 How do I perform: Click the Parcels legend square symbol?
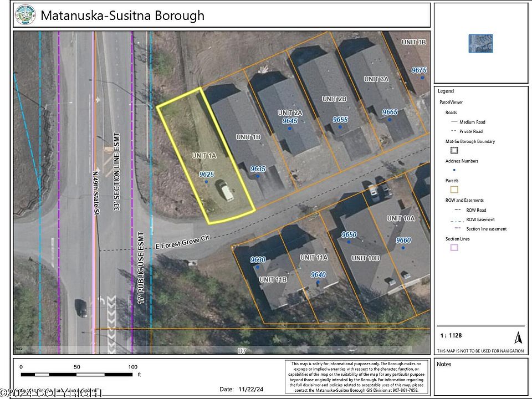click(x=454, y=190)
